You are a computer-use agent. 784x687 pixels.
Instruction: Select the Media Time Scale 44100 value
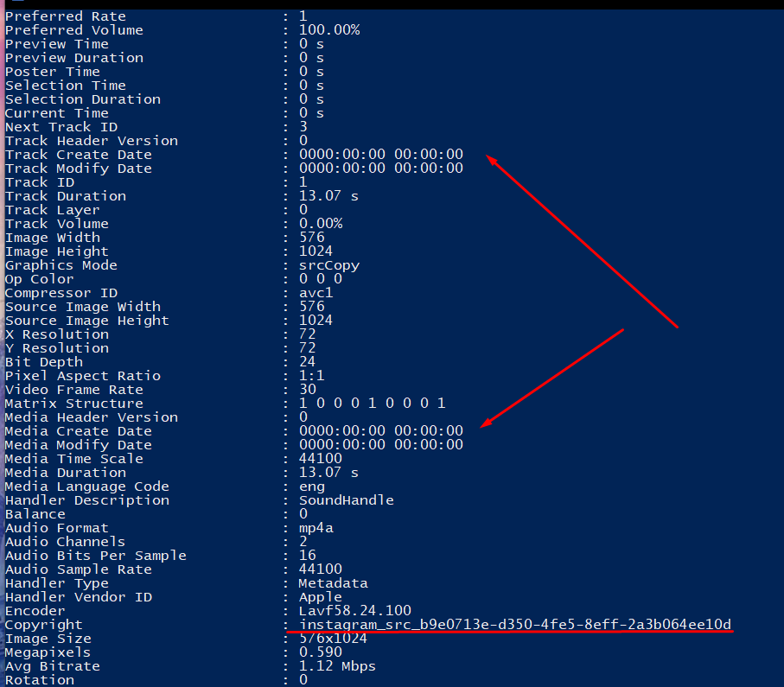coord(321,459)
